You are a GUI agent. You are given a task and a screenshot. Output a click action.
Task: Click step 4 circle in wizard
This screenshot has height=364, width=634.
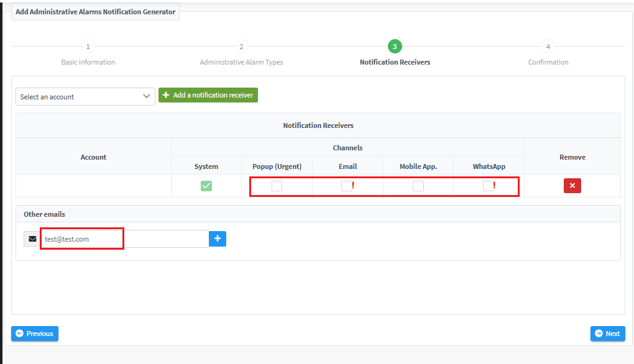(x=548, y=47)
